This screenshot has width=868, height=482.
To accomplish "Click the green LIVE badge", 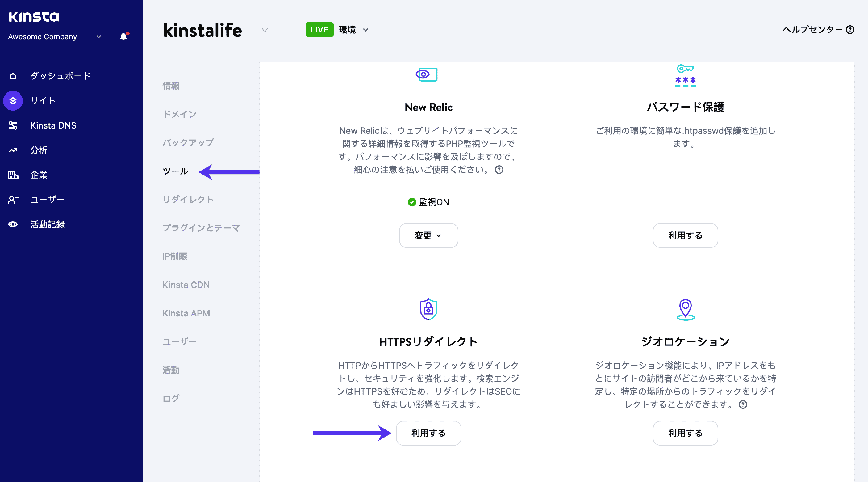I will pyautogui.click(x=319, y=29).
